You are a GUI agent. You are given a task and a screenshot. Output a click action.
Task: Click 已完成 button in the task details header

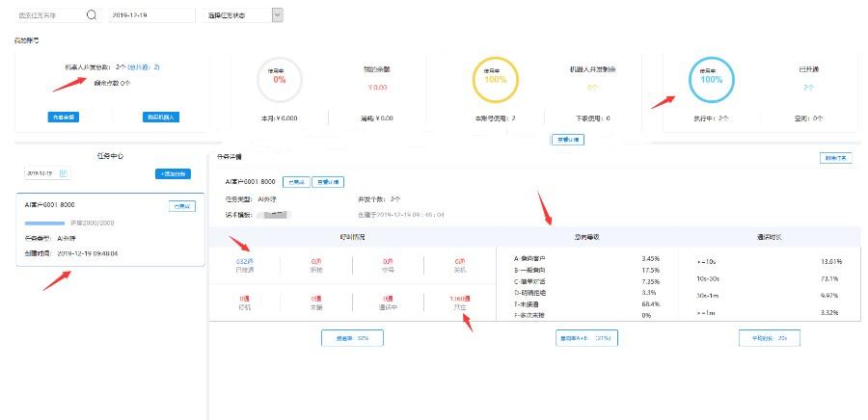click(296, 182)
